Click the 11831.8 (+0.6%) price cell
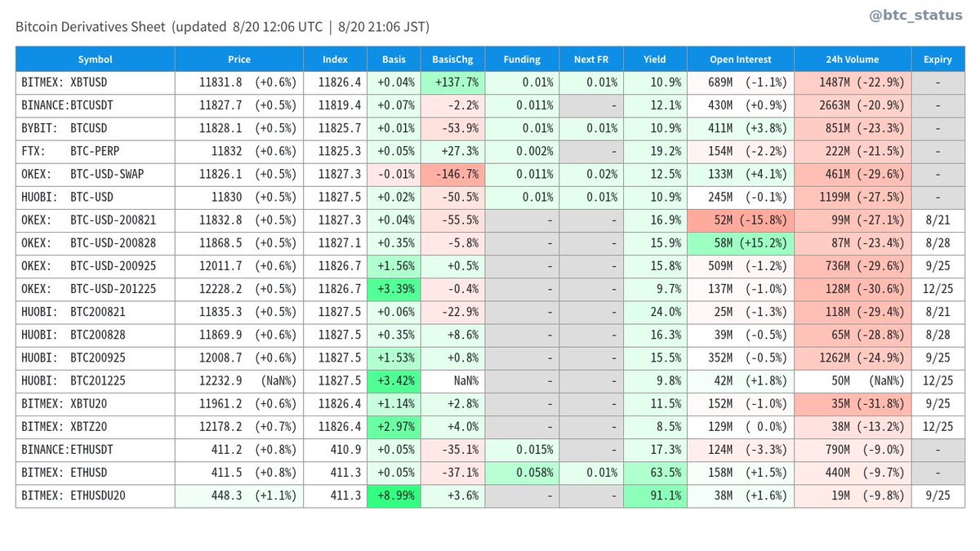The image size is (980, 551). point(239,82)
